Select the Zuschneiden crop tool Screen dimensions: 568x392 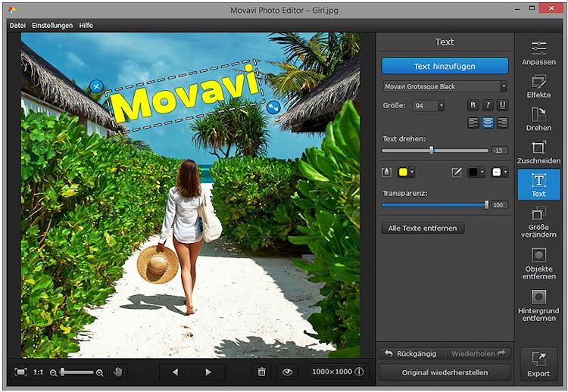538,152
